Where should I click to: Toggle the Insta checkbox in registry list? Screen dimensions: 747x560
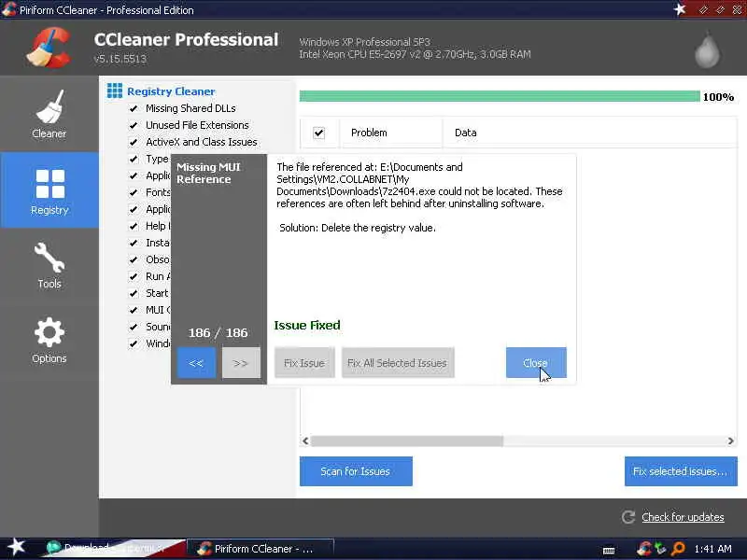click(x=134, y=243)
